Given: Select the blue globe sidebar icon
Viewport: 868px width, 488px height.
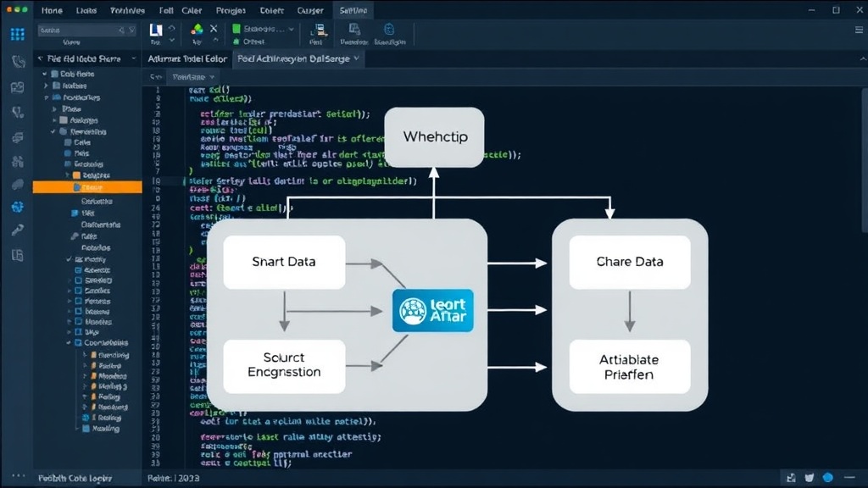Looking at the screenshot, I should 18,207.
